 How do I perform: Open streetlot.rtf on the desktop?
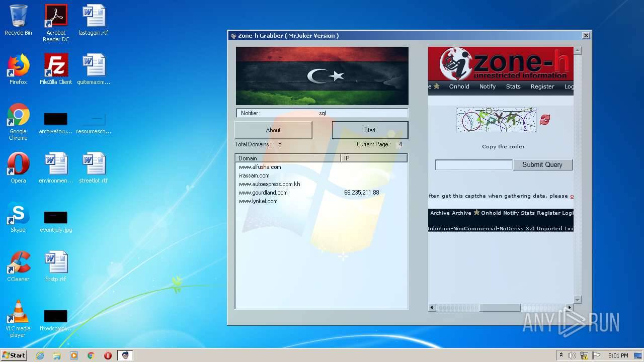pyautogui.click(x=94, y=168)
